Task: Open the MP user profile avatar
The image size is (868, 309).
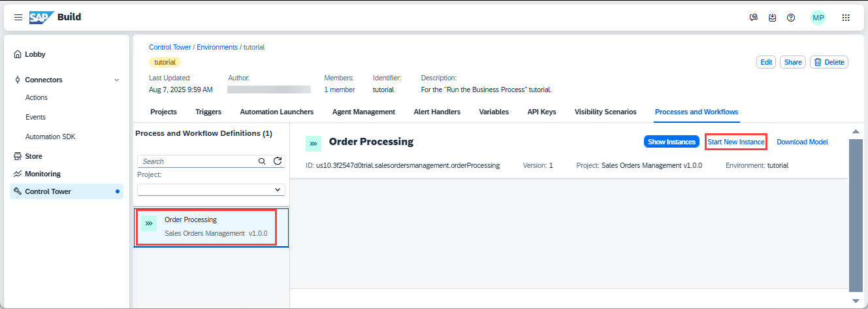Action: point(818,18)
